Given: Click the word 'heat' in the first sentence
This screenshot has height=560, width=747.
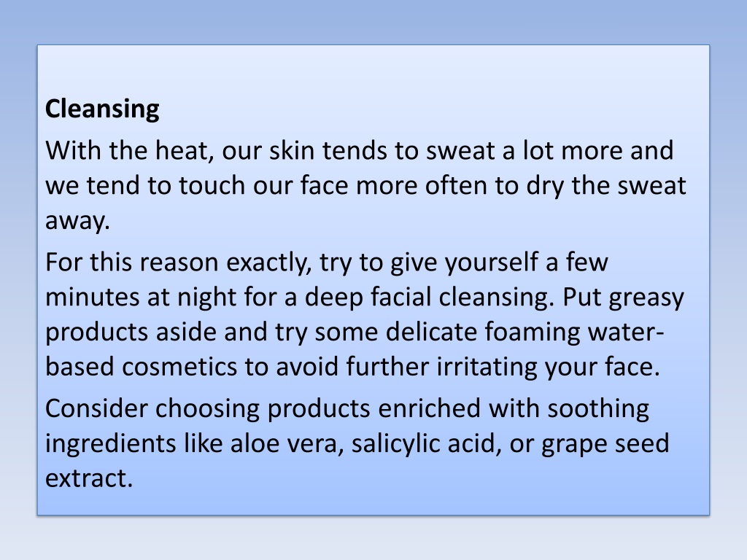Looking at the screenshot, I should [x=185, y=150].
